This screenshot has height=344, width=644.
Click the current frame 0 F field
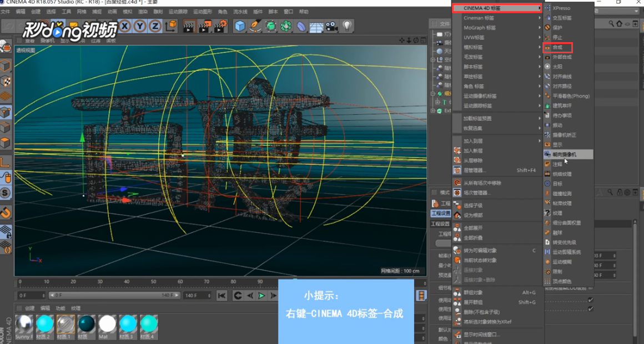(31, 296)
